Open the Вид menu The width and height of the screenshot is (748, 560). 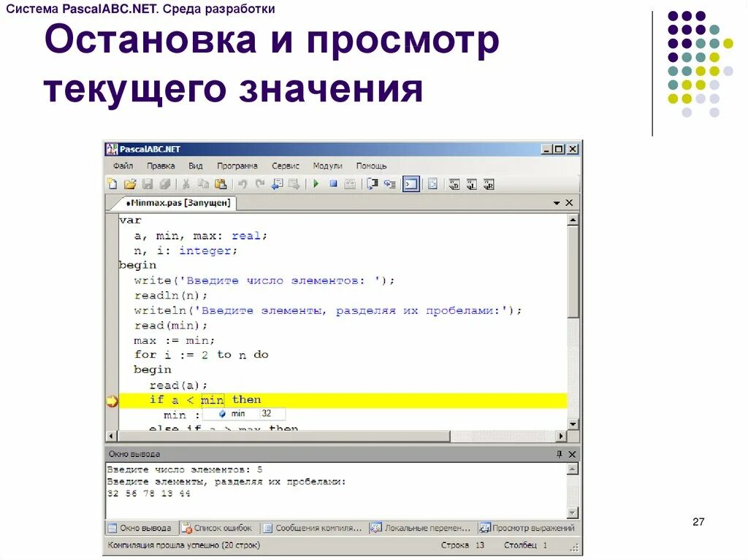coord(196,166)
